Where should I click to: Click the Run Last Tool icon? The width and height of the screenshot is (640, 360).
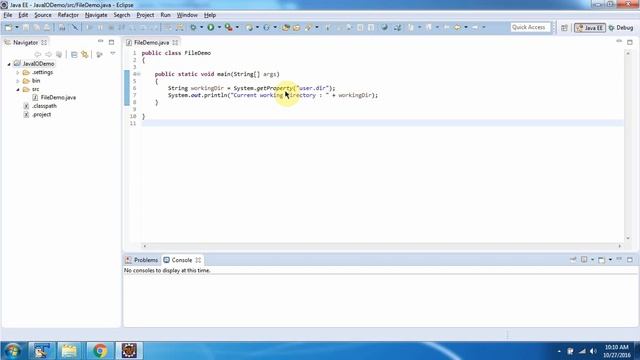[229, 27]
